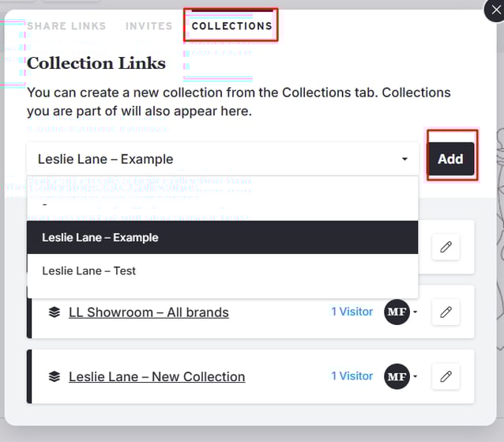Screen dimensions: 504x442
Task: Expand the MF avatar menu on LL Showroom row
Action: pyautogui.click(x=401, y=312)
